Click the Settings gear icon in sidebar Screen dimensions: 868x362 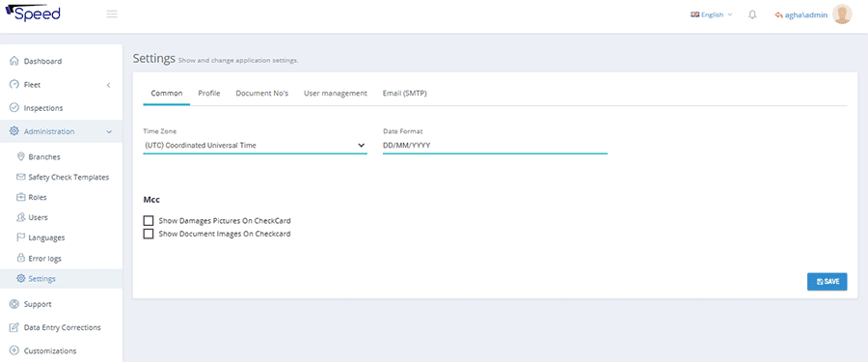click(x=21, y=279)
